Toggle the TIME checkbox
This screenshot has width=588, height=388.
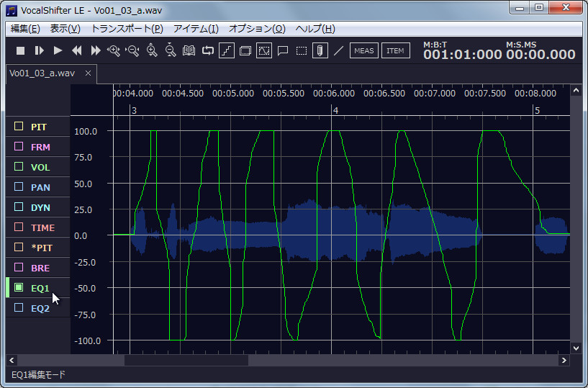point(19,227)
